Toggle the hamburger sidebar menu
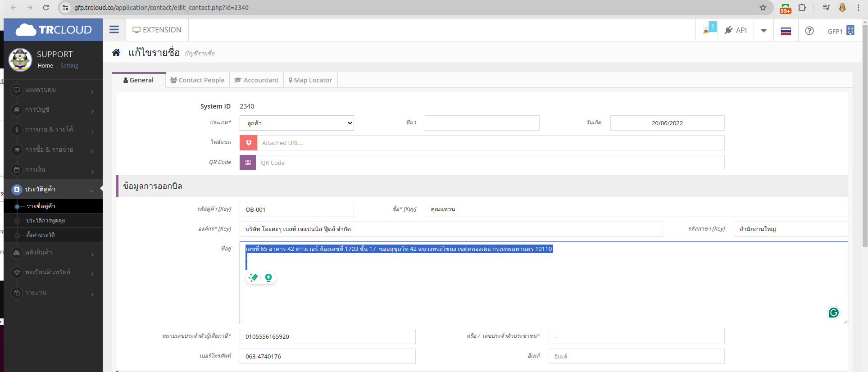 [x=114, y=30]
